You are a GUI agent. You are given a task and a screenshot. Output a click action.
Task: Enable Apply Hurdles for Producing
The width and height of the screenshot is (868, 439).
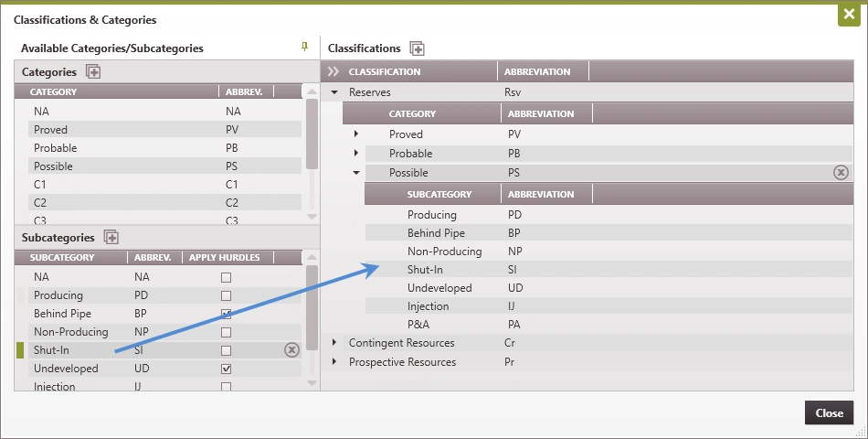coord(226,295)
